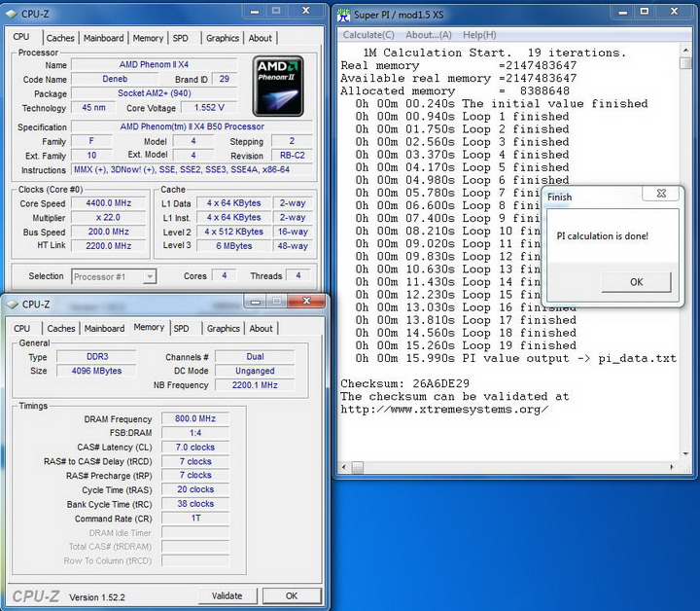700x611 pixels.
Task: Click the Checksum: 26A6DE29 line
Action: pos(404,383)
